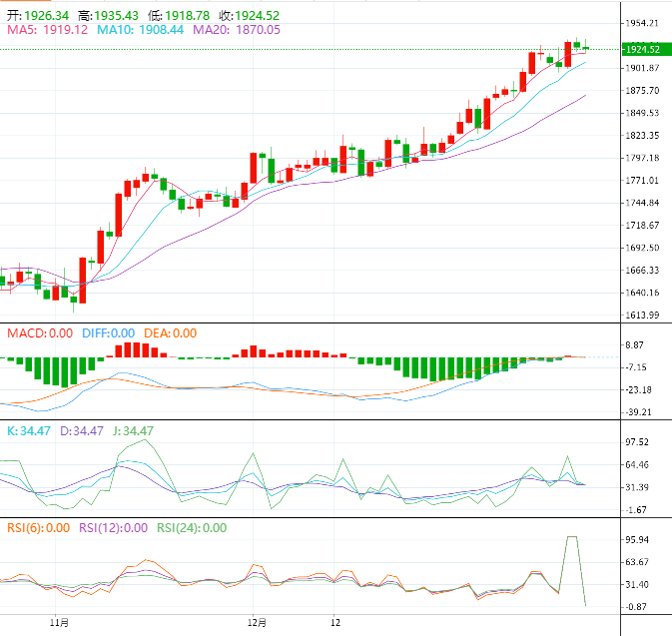The image size is (672, 636).
Task: Click the -39.21 MACD axis label
Action: point(639,412)
